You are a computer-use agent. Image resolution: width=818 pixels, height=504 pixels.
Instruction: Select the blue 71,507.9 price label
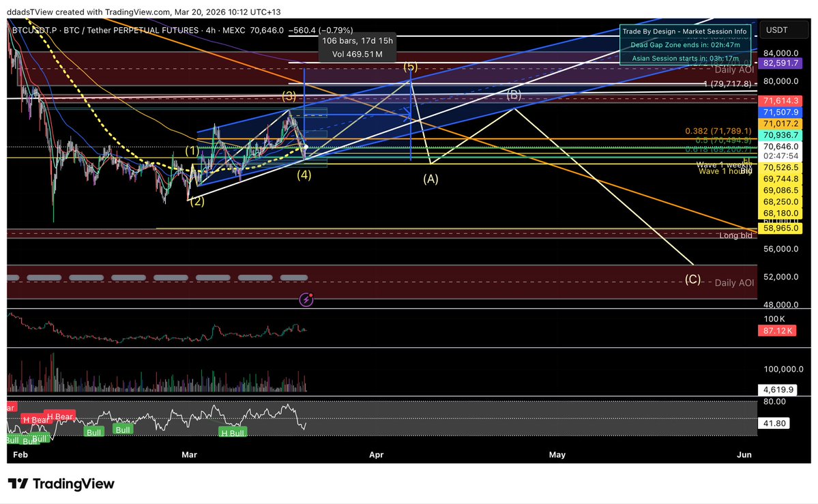click(780, 112)
